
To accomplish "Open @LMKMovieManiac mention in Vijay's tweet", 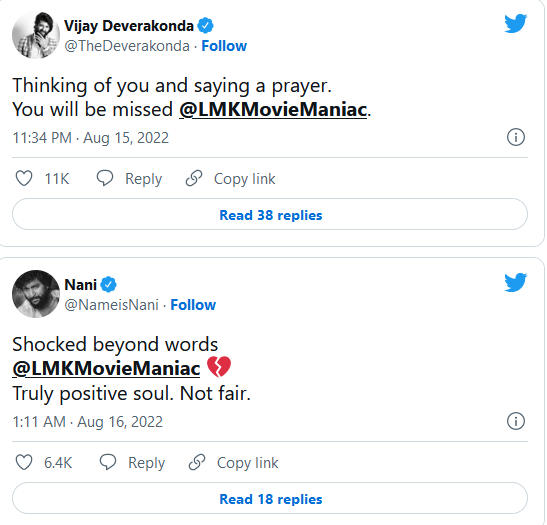I will pyautogui.click(x=273, y=110).
